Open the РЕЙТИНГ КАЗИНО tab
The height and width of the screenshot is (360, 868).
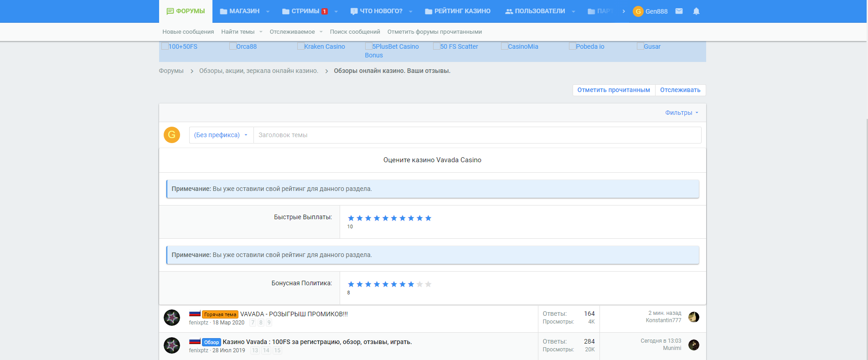point(458,11)
